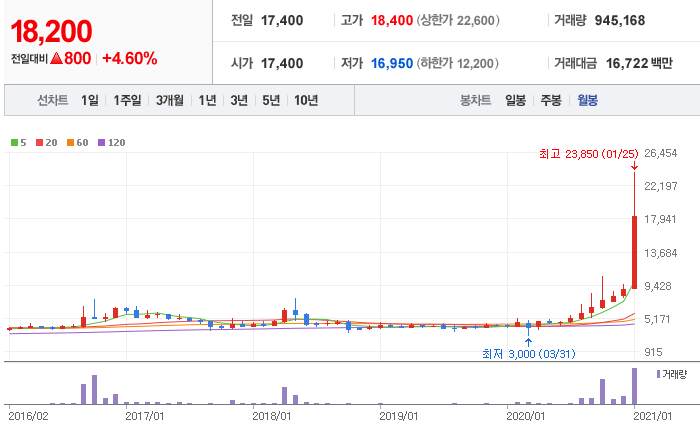700x440 pixels.
Task: Open the 10년 line chart
Action: coord(306,100)
